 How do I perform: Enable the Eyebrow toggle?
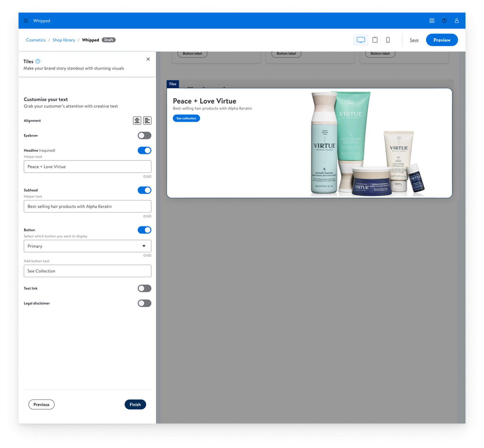[144, 136]
